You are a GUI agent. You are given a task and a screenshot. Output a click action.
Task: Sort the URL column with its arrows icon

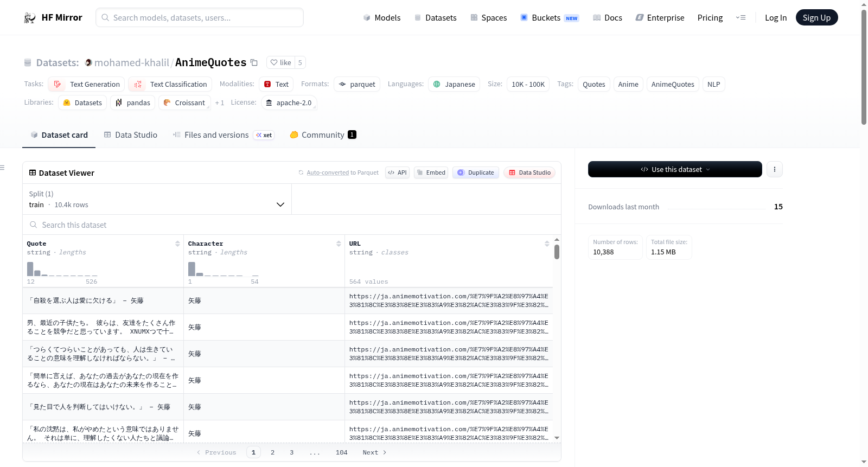tap(547, 244)
